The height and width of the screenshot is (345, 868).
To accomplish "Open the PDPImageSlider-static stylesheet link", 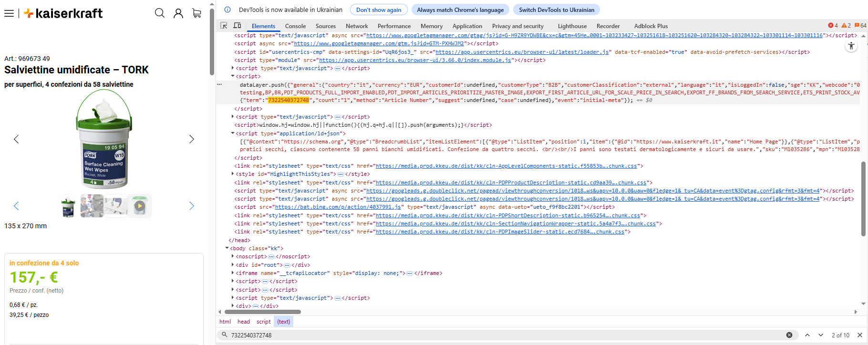I will tap(500, 232).
